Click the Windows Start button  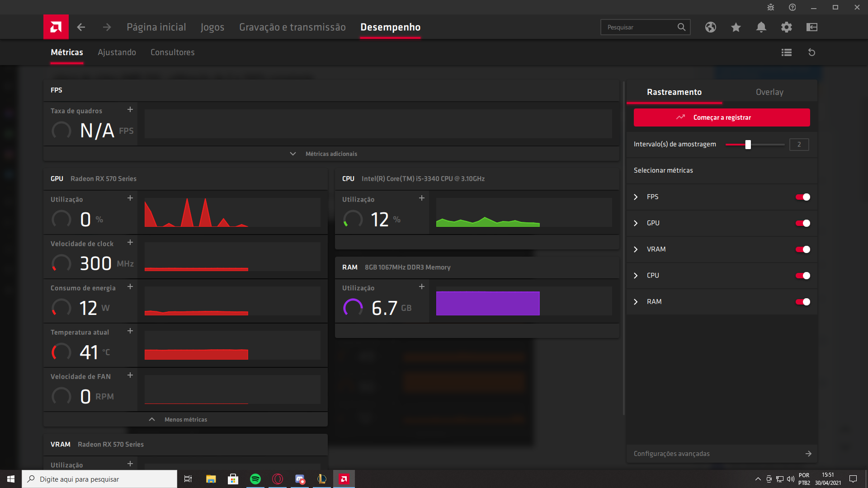pos(11,479)
